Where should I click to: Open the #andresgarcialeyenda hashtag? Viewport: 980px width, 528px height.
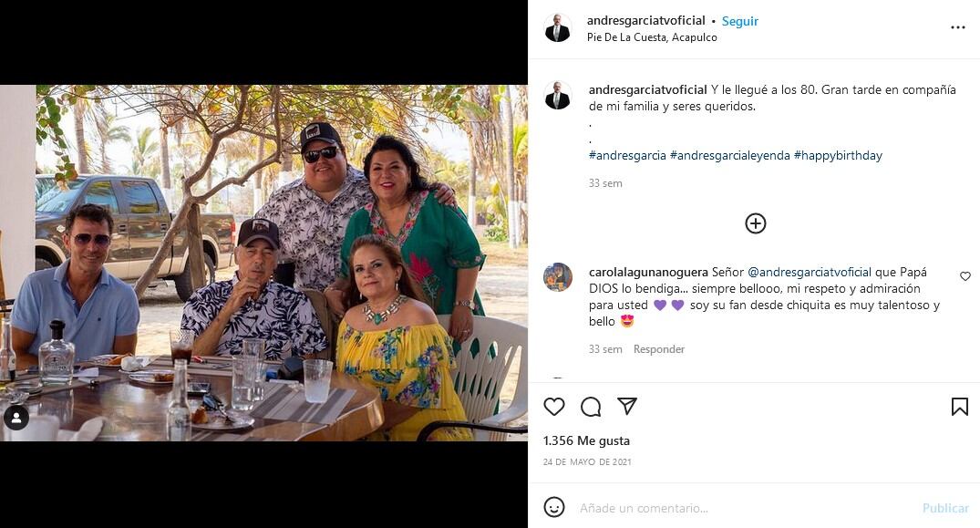click(x=729, y=156)
